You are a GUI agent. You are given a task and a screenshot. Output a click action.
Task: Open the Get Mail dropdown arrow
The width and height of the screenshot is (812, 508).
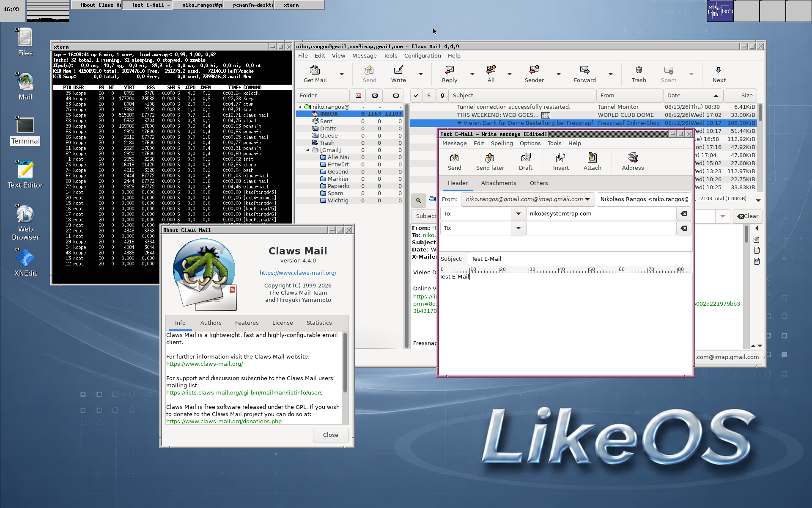(x=342, y=74)
